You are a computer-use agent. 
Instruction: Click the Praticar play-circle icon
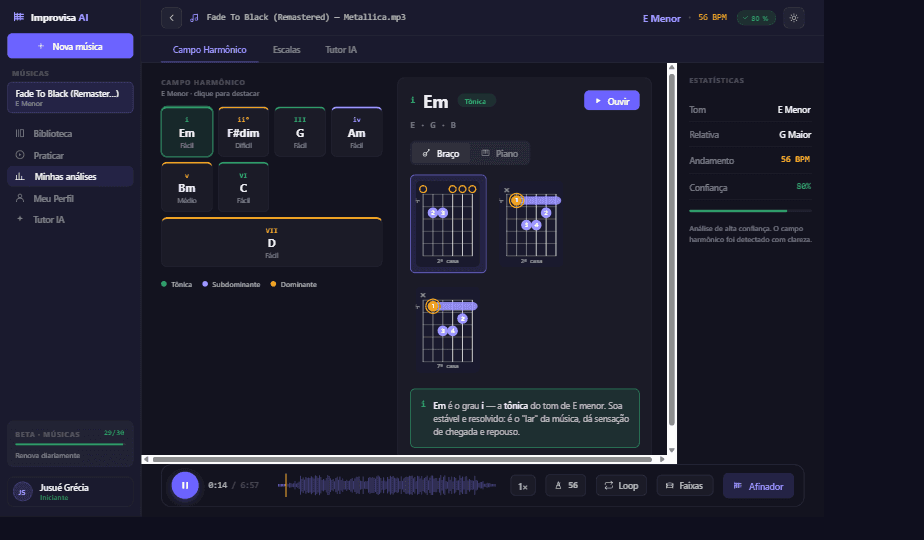point(20,155)
